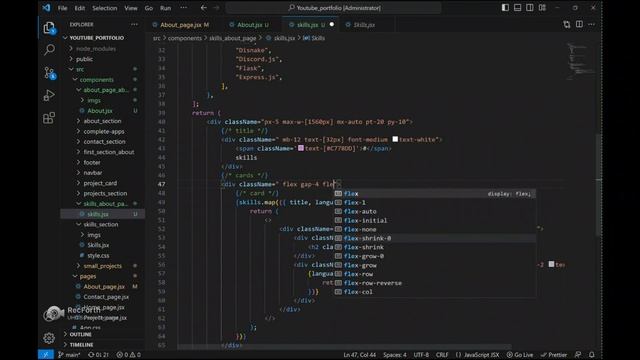Expand the about_section folder
Image resolution: width=640 pixels, height=360 pixels.
pyautogui.click(x=102, y=121)
